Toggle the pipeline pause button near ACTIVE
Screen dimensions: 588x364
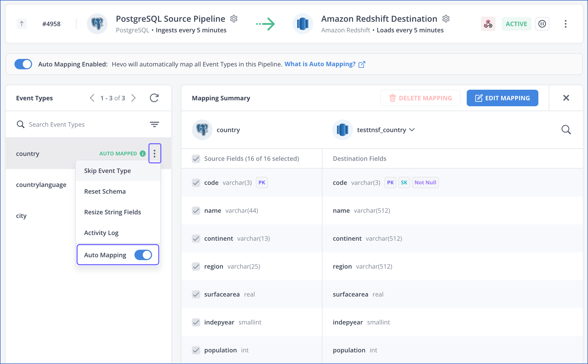(543, 24)
